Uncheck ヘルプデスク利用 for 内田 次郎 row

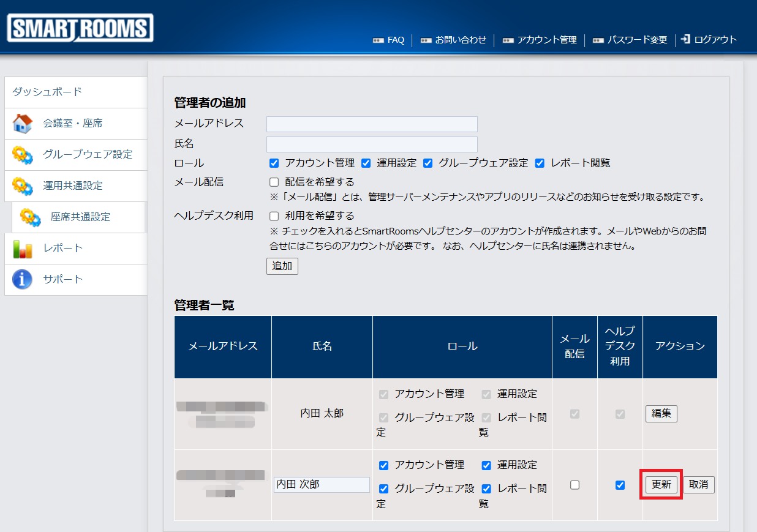coord(620,485)
